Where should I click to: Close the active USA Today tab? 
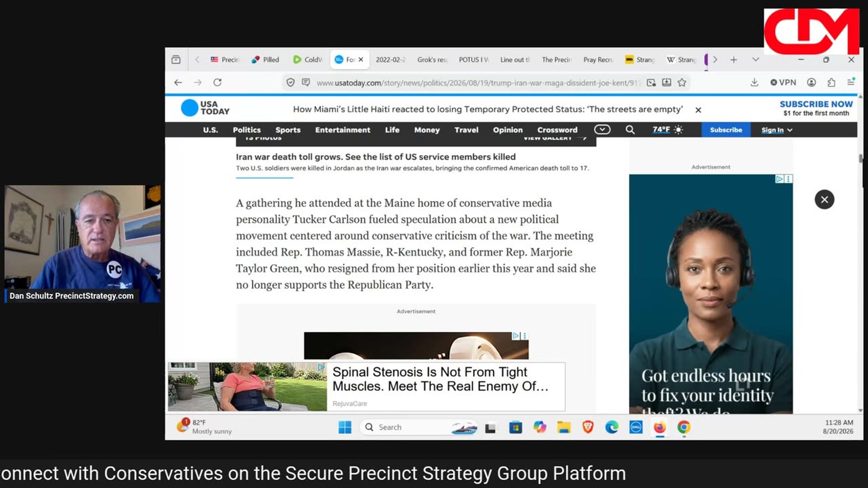(361, 60)
